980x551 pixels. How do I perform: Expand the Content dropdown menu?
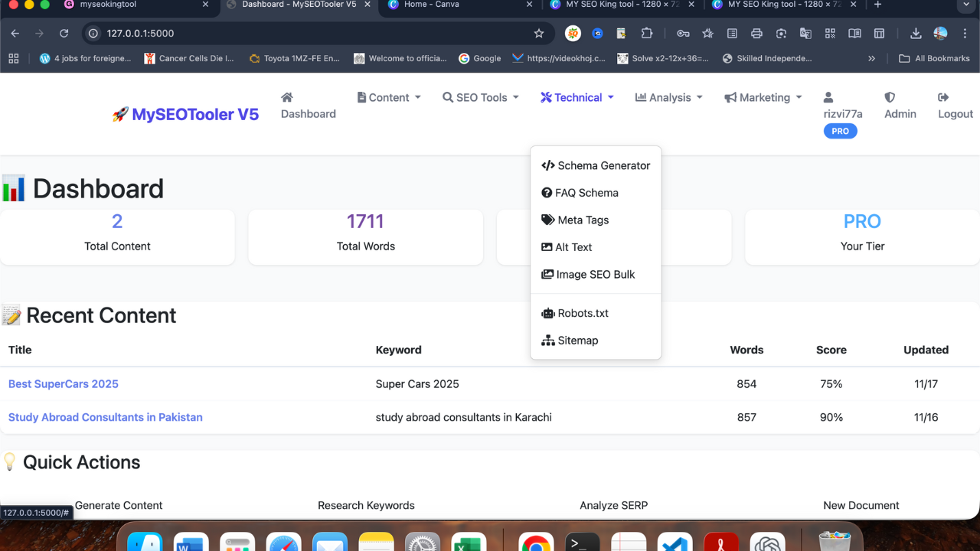pos(388,98)
